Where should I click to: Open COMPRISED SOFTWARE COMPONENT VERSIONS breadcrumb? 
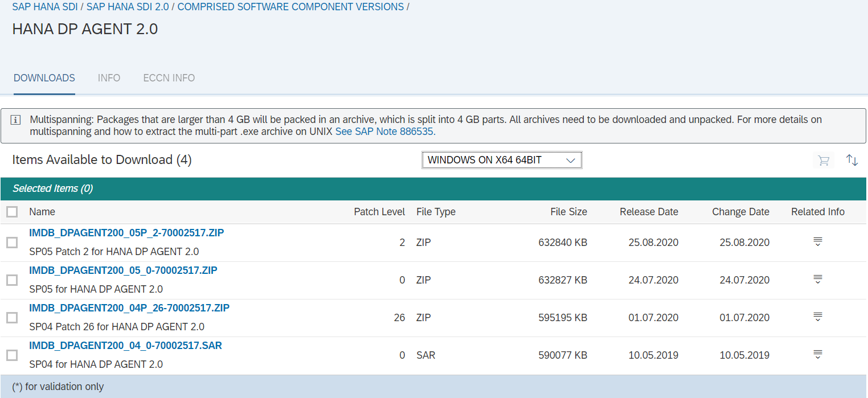(290, 7)
